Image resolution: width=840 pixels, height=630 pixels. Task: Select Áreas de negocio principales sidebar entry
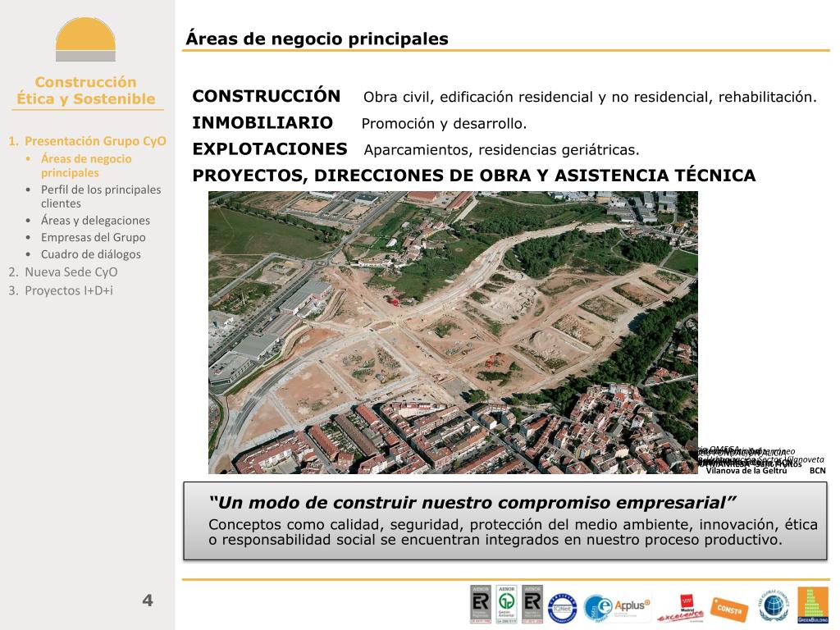click(86, 166)
